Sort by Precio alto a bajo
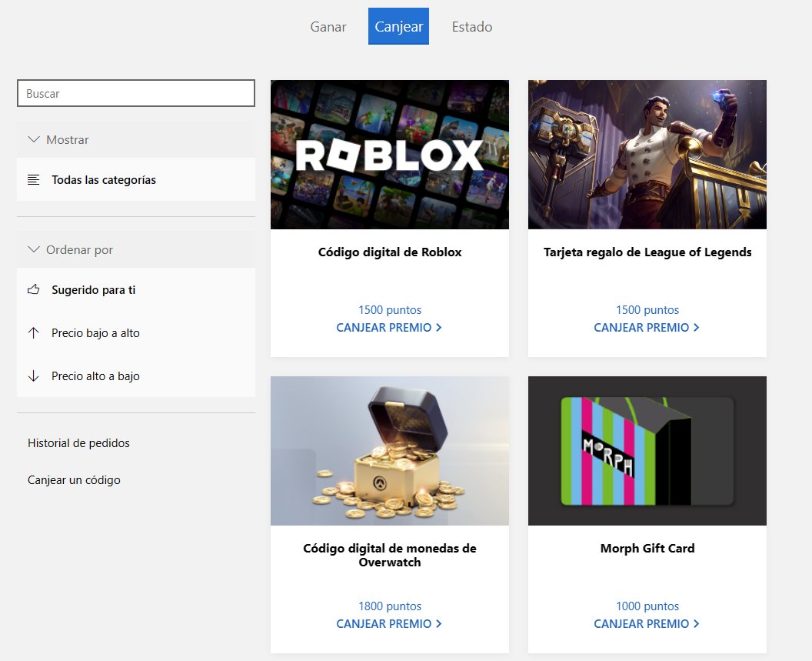The width and height of the screenshot is (812, 661). click(x=135, y=376)
